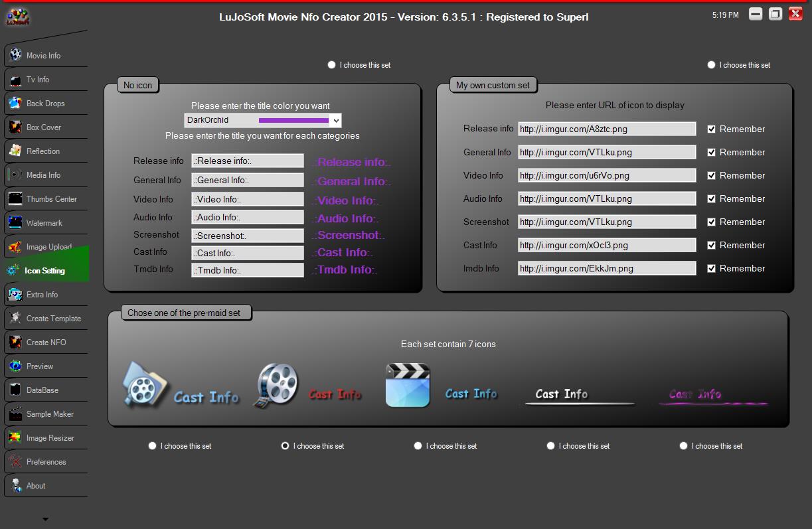Click the Screenshot title field
The height and width of the screenshot is (529, 812).
tap(248, 236)
